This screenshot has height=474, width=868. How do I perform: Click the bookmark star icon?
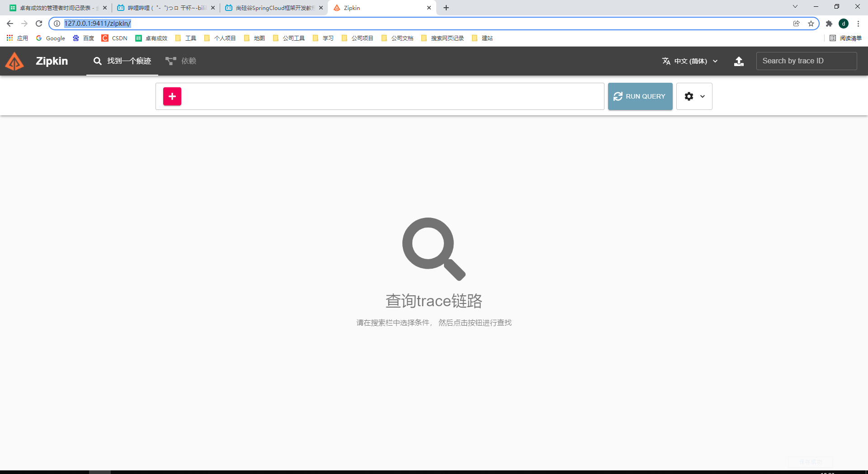[811, 24]
